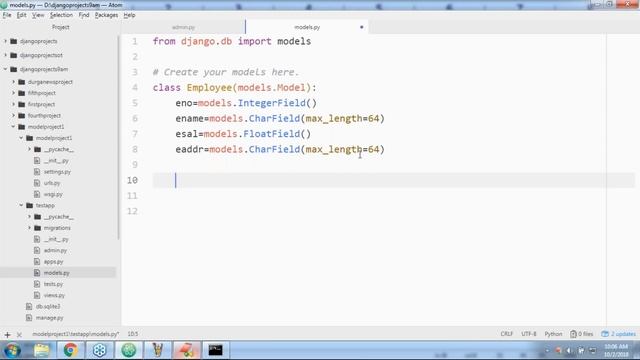The height and width of the screenshot is (360, 640).
Task: Click the admin.py file icon in tree
Action: tap(37, 250)
